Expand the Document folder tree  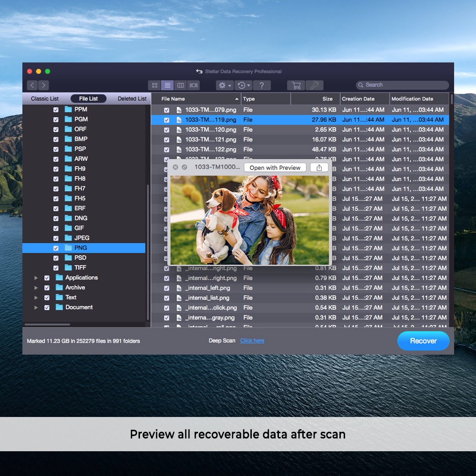36,308
